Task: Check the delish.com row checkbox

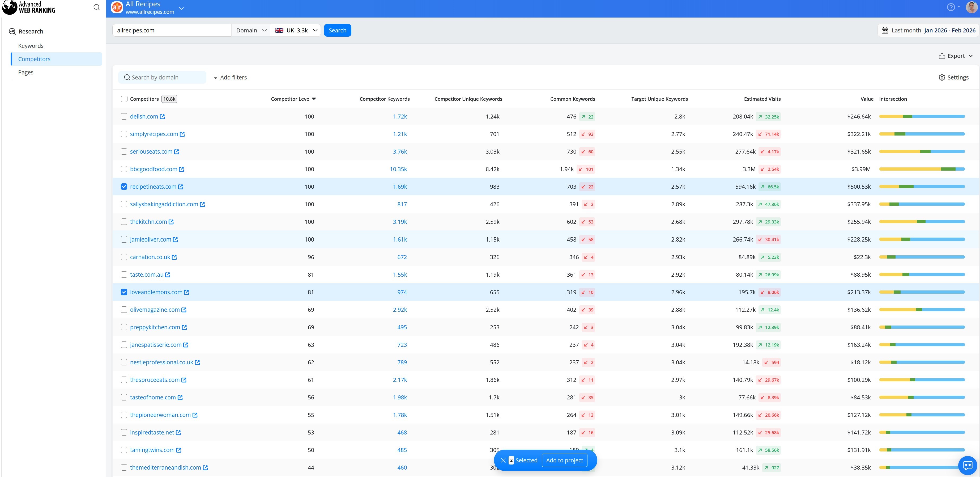Action: coord(124,116)
